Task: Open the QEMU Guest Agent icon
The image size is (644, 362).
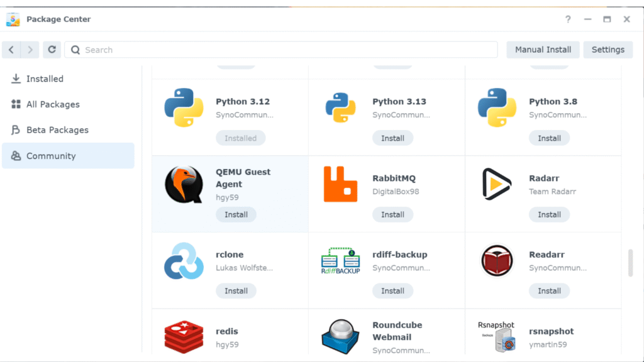Action: click(x=184, y=185)
